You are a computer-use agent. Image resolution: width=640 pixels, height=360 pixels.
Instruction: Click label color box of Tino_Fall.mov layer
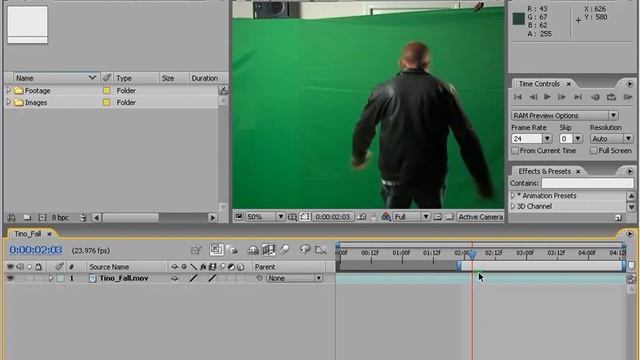coord(61,278)
